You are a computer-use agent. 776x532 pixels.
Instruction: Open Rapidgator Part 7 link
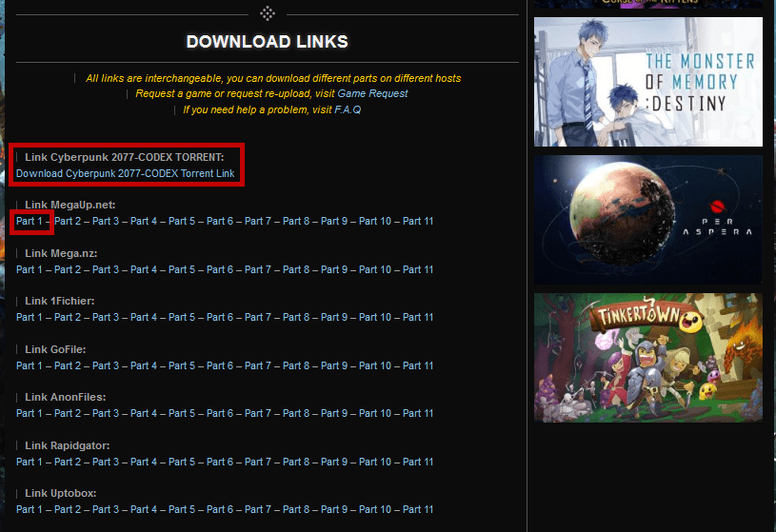pyautogui.click(x=258, y=462)
